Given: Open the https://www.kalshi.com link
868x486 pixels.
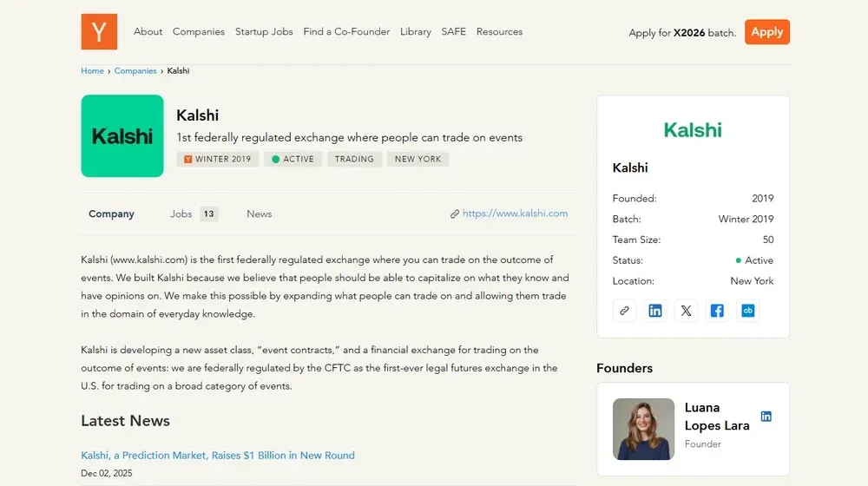Looking at the screenshot, I should click(x=515, y=213).
